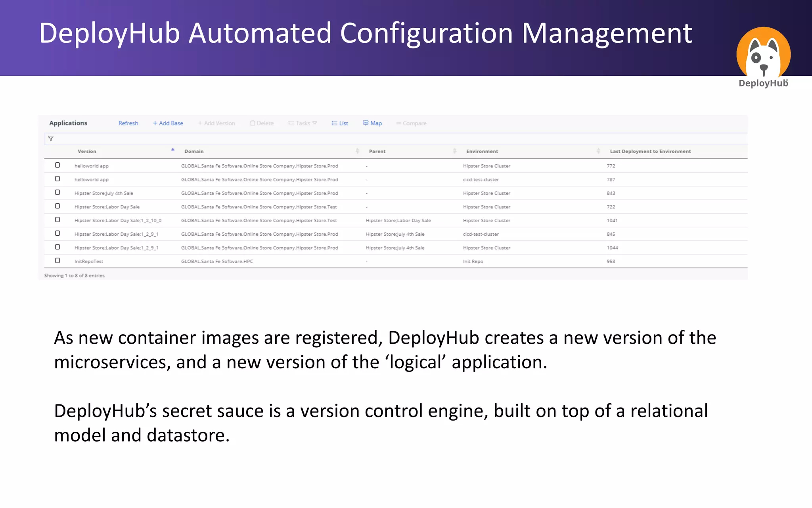Click version text 'Hipster Store;Labor Day Sale;1_2_10_0'
812x508 pixels.
tap(118, 221)
